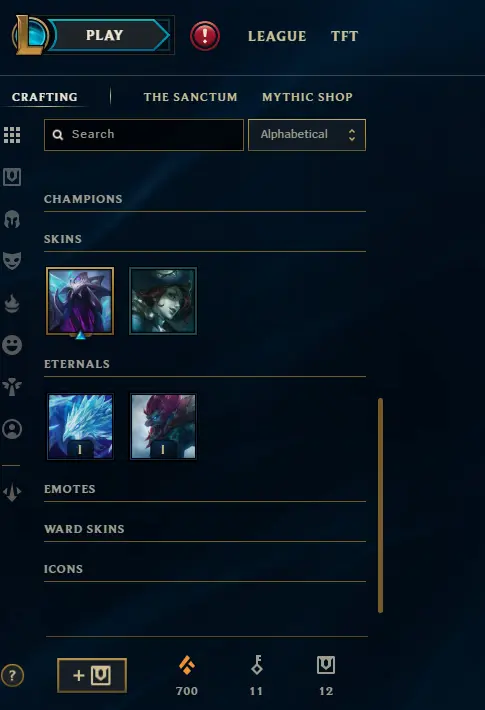Click the add chest purchase button
This screenshot has height=710, width=485.
point(92,676)
